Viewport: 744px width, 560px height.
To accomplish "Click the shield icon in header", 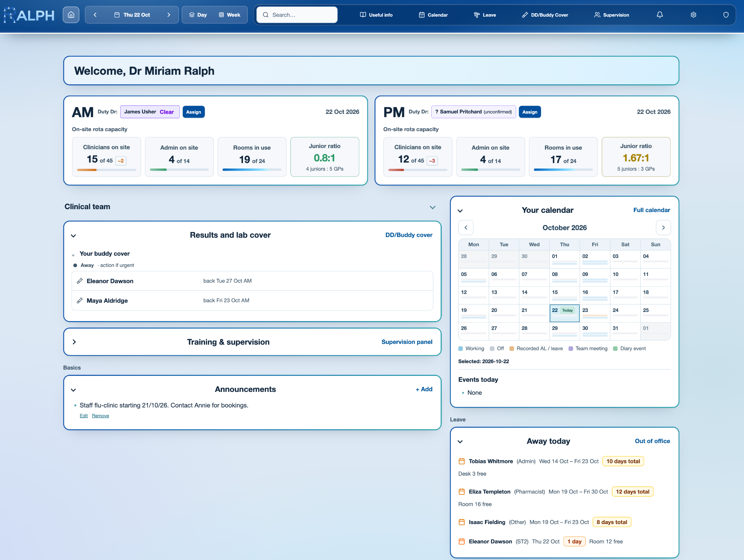I will pos(726,15).
